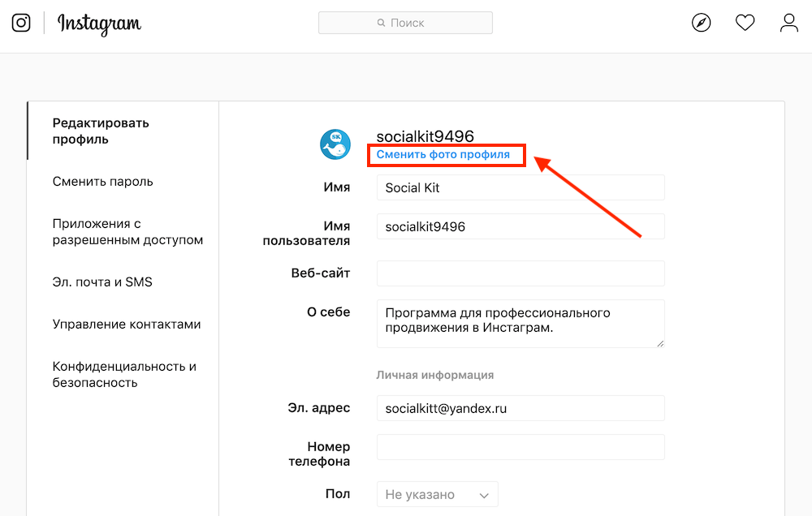The height and width of the screenshot is (516, 812).
Task: Click Сменить фото профиля link
Action: click(443, 154)
